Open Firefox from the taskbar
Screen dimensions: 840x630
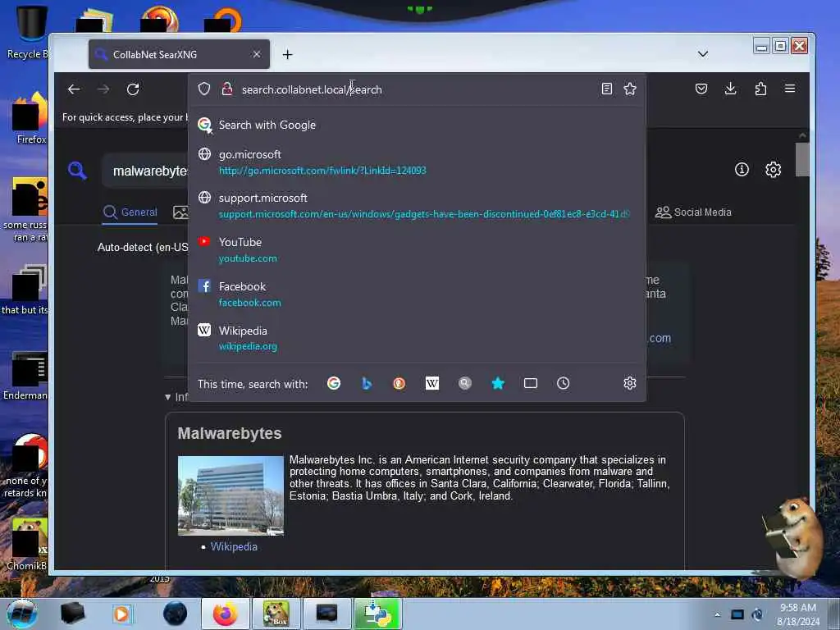tap(226, 614)
